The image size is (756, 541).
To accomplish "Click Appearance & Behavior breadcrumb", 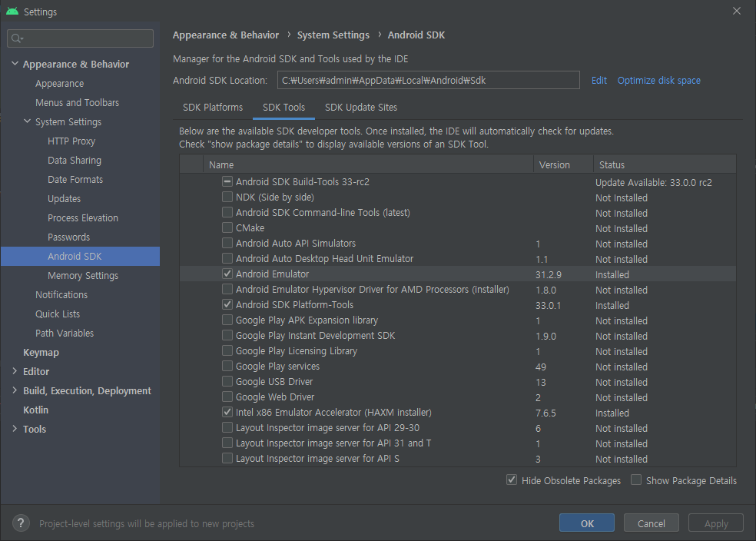I will click(226, 35).
